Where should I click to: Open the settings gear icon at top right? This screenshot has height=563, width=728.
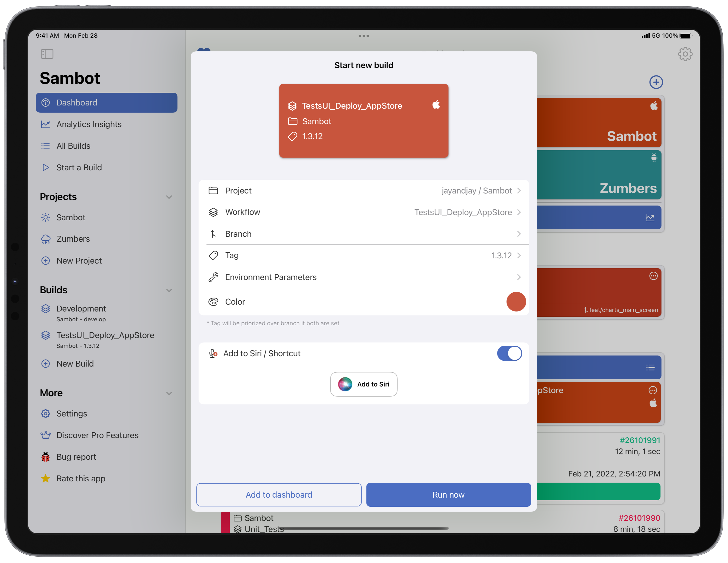(x=685, y=54)
